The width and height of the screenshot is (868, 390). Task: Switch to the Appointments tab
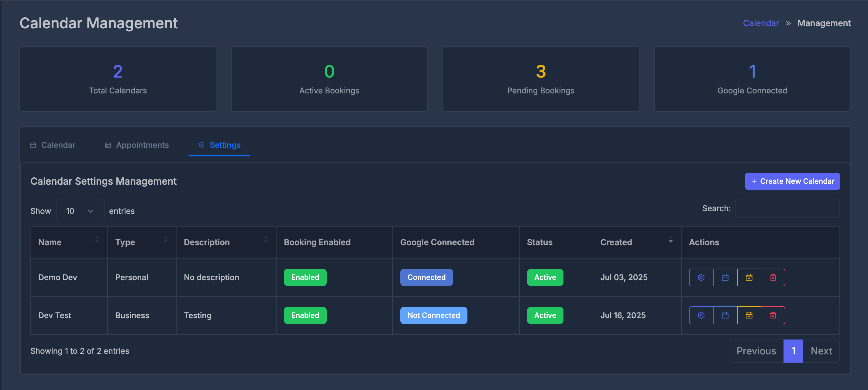[137, 145]
